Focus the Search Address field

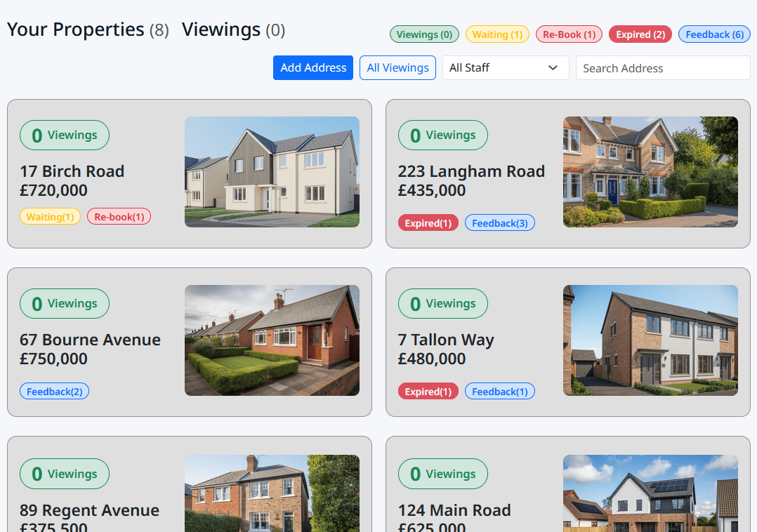pyautogui.click(x=662, y=68)
